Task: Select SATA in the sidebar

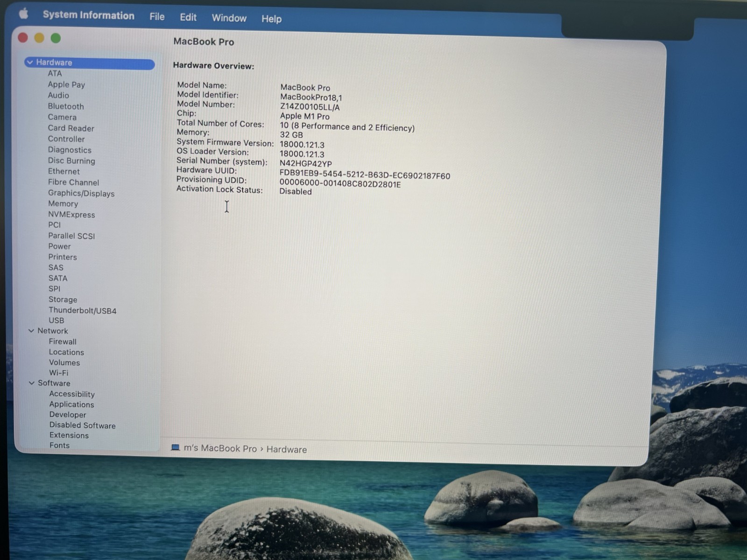Action: (x=58, y=279)
